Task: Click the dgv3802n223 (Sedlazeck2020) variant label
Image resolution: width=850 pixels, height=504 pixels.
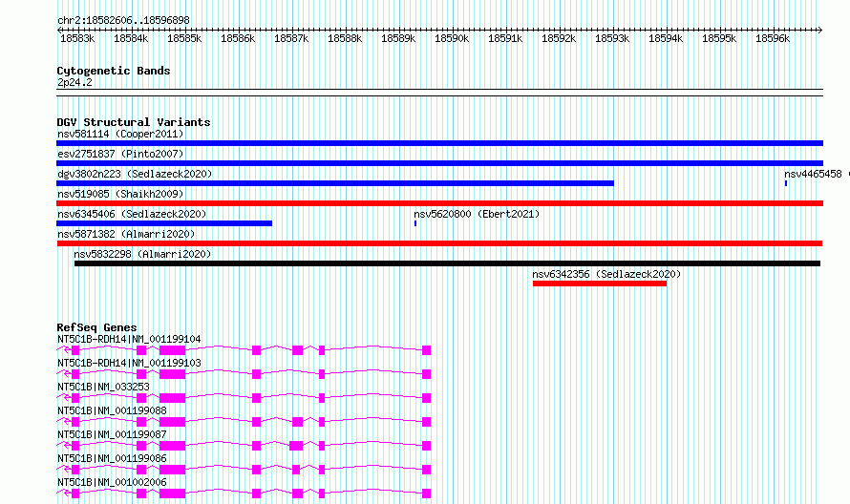Action: coord(135,174)
